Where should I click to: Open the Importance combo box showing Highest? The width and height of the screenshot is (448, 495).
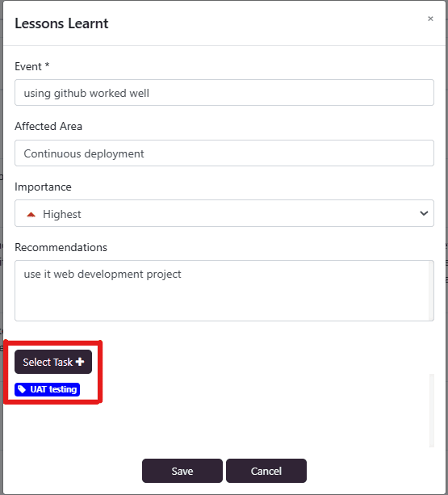tap(224, 213)
